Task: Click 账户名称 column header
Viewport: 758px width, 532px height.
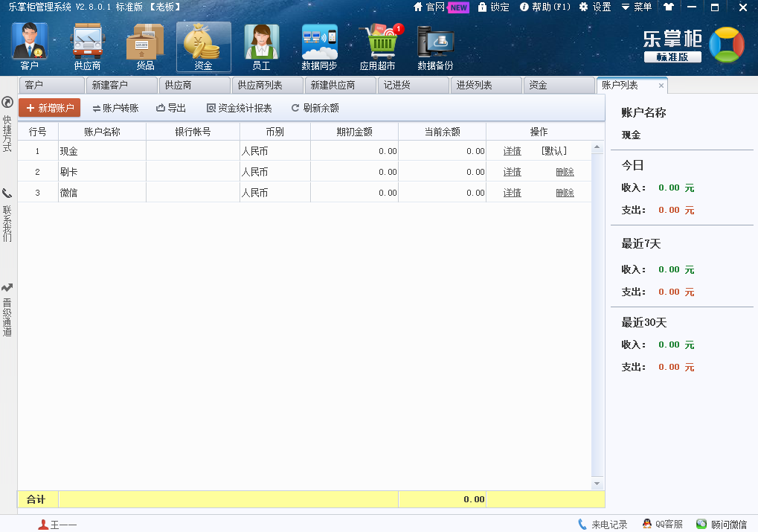Action: click(102, 132)
